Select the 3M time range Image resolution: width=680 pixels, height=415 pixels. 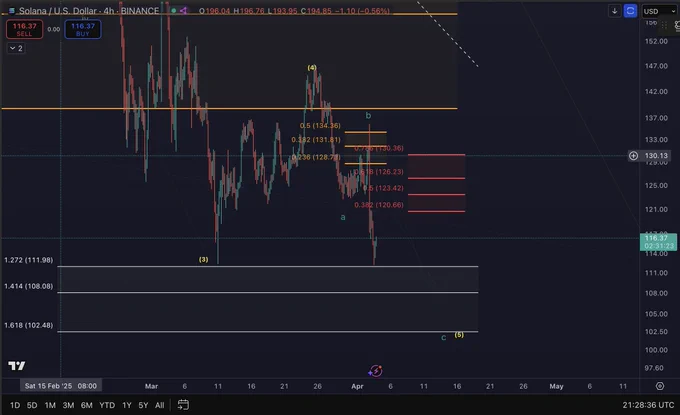pos(68,405)
